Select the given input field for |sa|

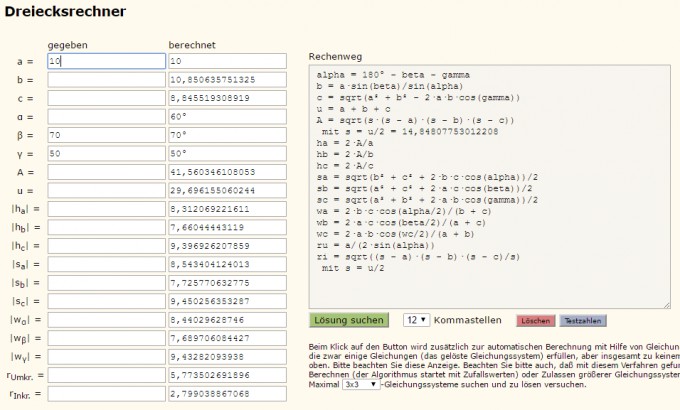point(106,264)
